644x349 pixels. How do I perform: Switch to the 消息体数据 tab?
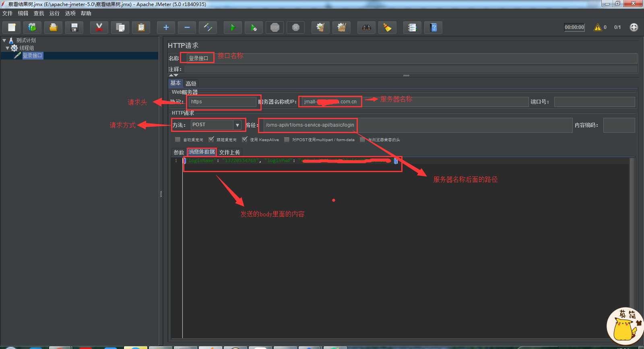(202, 152)
